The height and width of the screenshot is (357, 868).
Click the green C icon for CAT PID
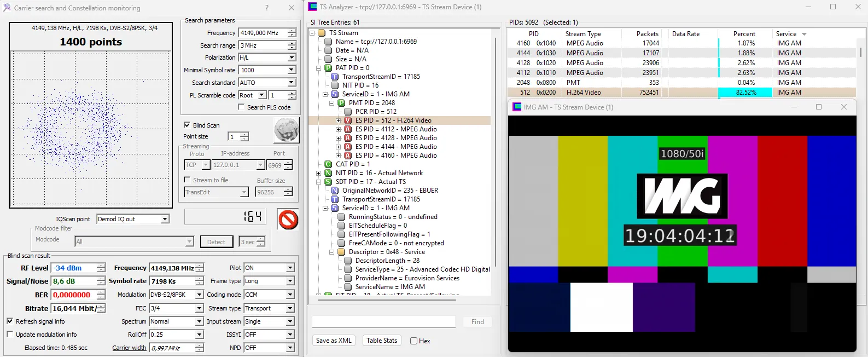pos(328,164)
